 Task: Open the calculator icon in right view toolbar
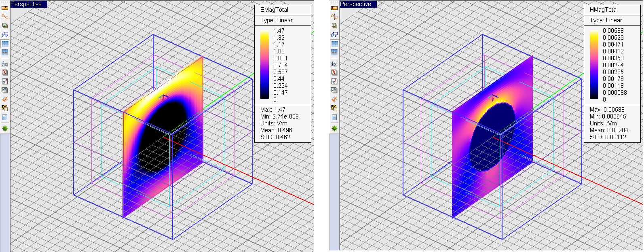[x=334, y=117]
